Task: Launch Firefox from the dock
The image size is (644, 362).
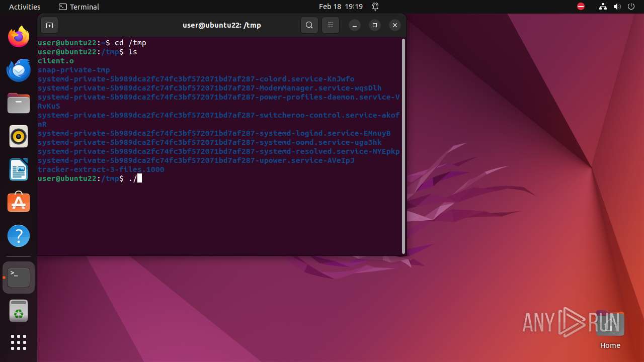Action: pos(19,37)
